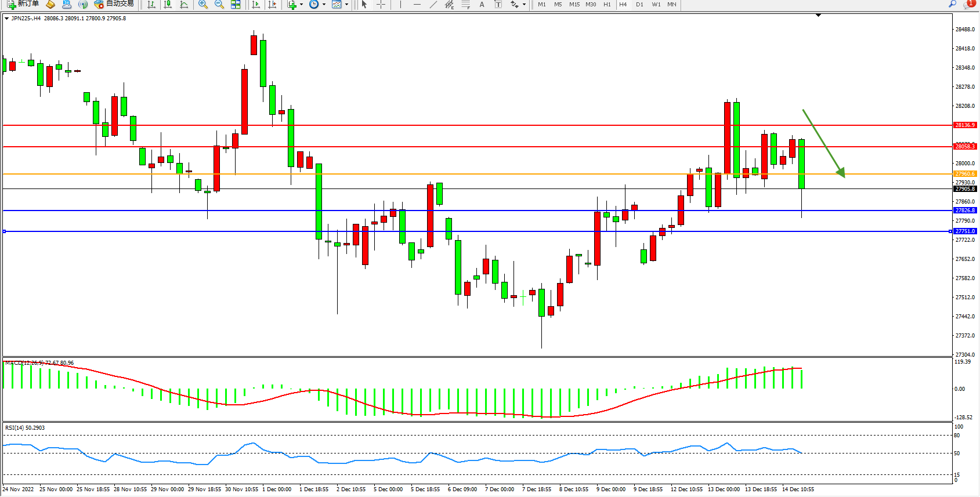The image size is (980, 497).
Task: Switch chart to candlestick mode
Action: (x=168, y=5)
